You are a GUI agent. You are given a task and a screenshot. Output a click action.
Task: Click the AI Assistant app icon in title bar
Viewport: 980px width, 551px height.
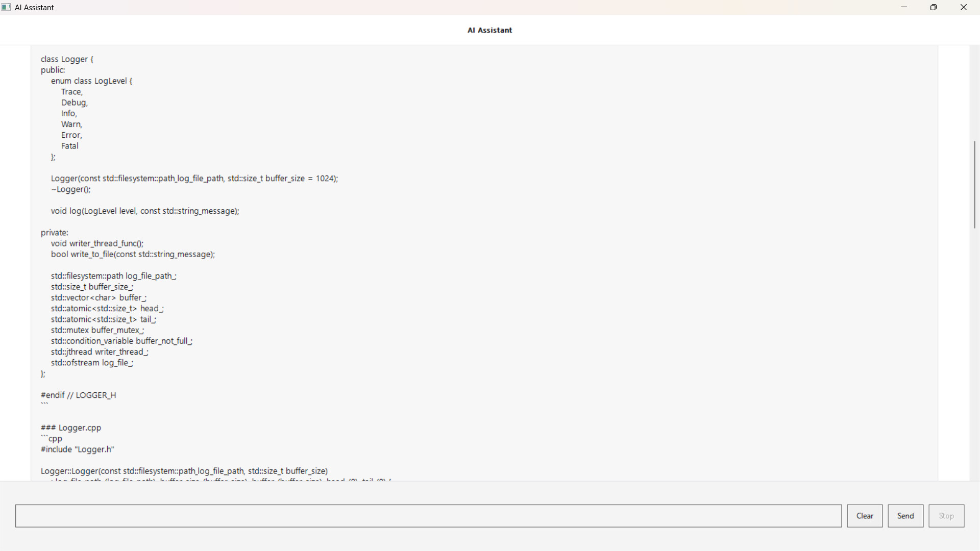[6, 7]
